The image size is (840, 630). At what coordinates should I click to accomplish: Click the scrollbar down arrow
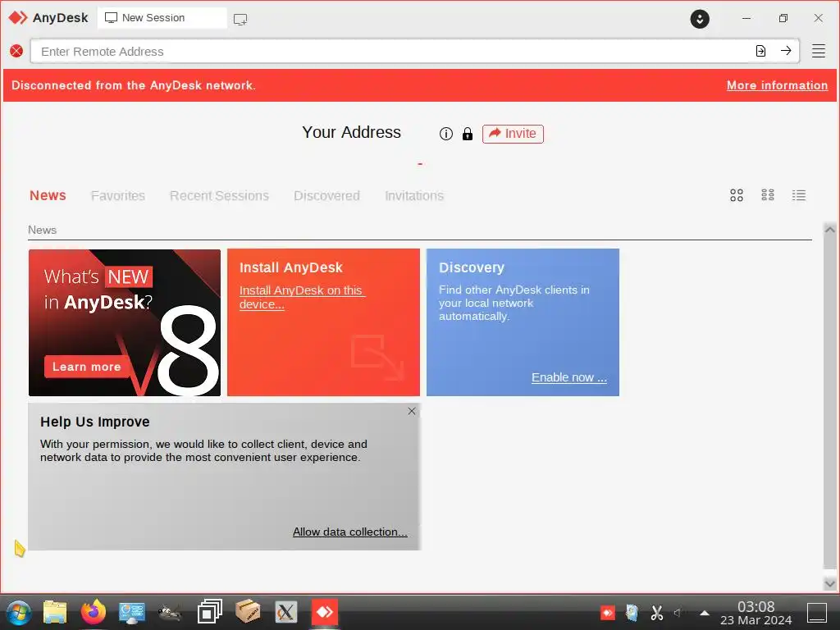830,583
